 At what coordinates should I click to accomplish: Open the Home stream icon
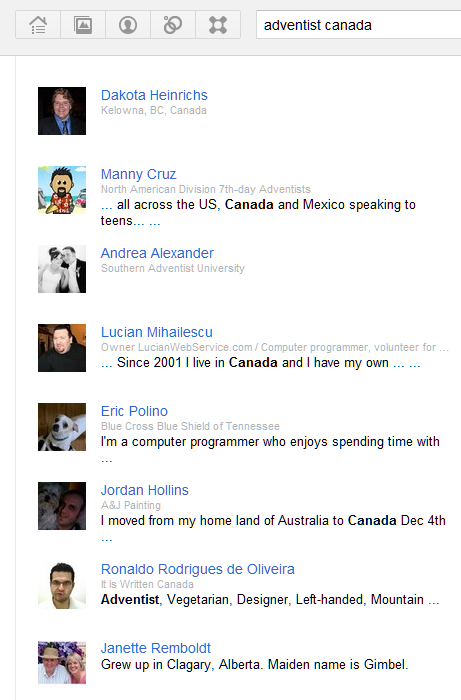[38, 25]
